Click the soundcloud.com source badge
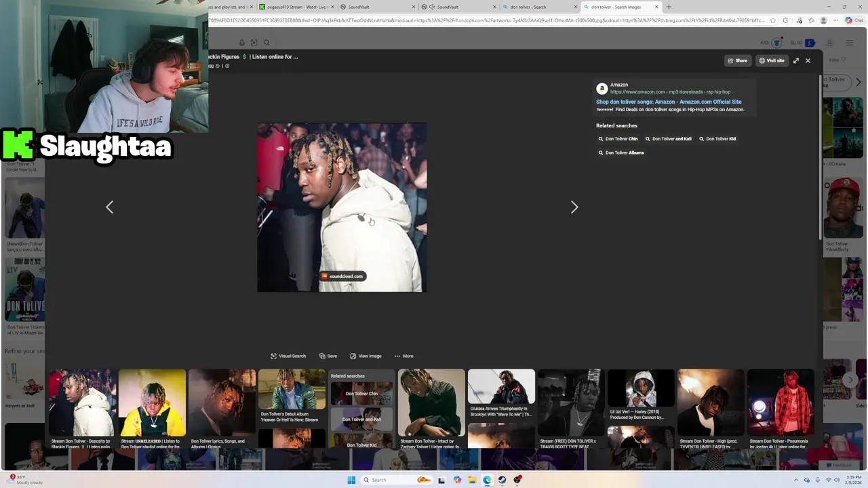The height and width of the screenshot is (488, 868). [342, 276]
